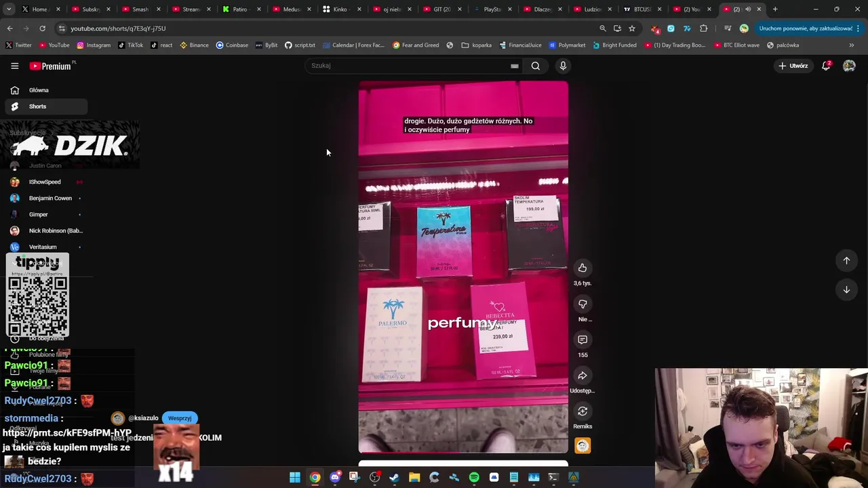
Task: Open Nick Robinson subscription channel
Action: pyautogui.click(x=46, y=230)
